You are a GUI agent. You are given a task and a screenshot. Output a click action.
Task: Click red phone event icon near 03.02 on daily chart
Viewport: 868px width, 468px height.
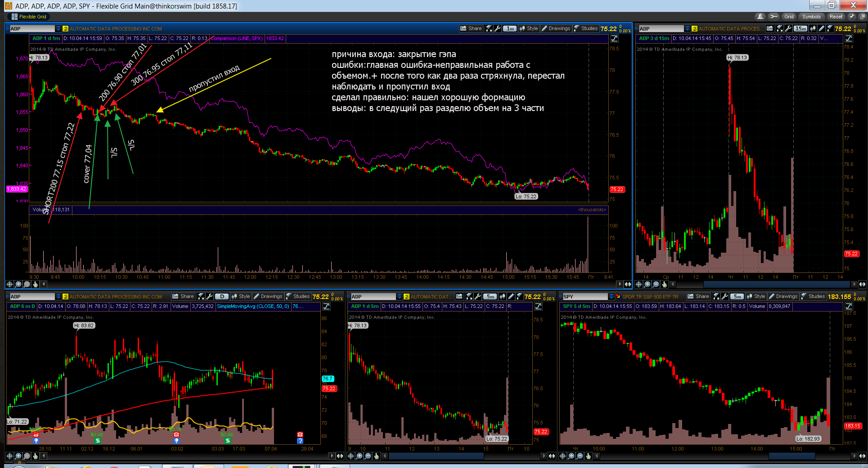176,435
